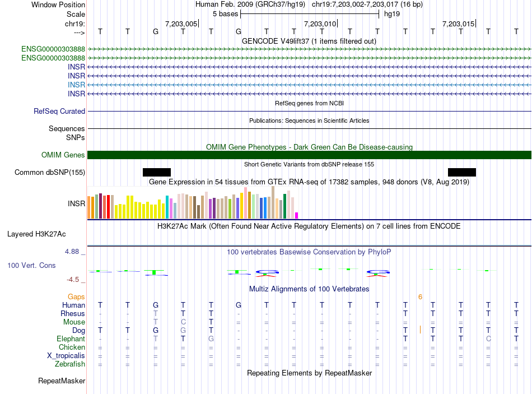This screenshot has height=394, width=532.
Task: Click the magenta last bar in GTEx chart
Action: [297, 215]
